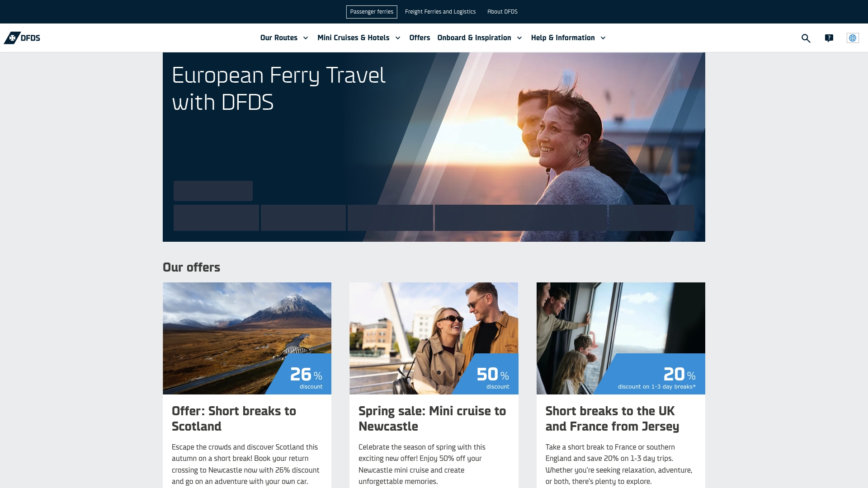Click the globe language selector icon
The image size is (868, 488).
pyautogui.click(x=853, y=38)
